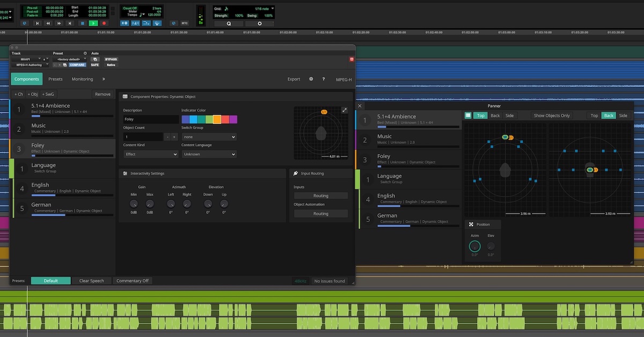Screen dimensions: 644x337
Task: Expand the panner preview with the arrow icon
Action: click(x=345, y=110)
